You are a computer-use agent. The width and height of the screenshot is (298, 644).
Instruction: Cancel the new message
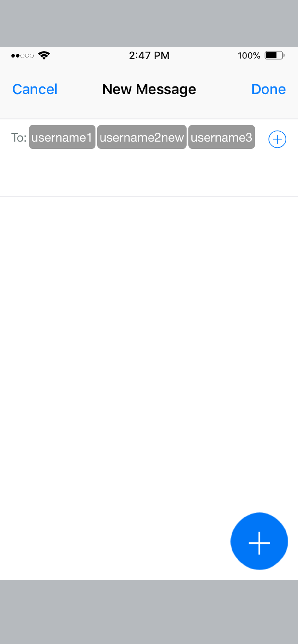click(35, 89)
